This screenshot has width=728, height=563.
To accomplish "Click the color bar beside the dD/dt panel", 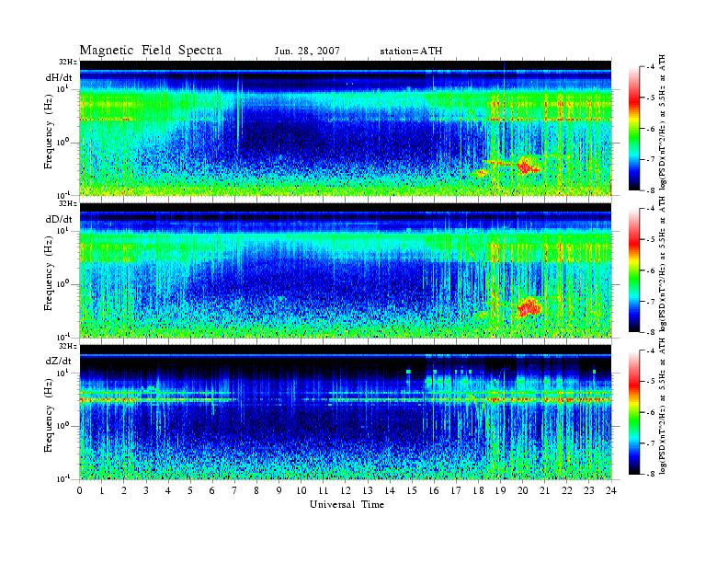I will (634, 270).
